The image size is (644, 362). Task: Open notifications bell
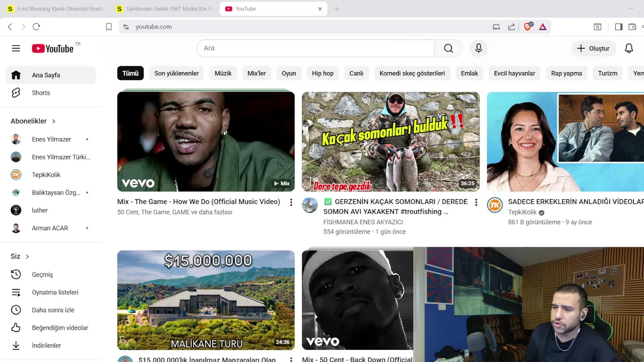point(629,48)
